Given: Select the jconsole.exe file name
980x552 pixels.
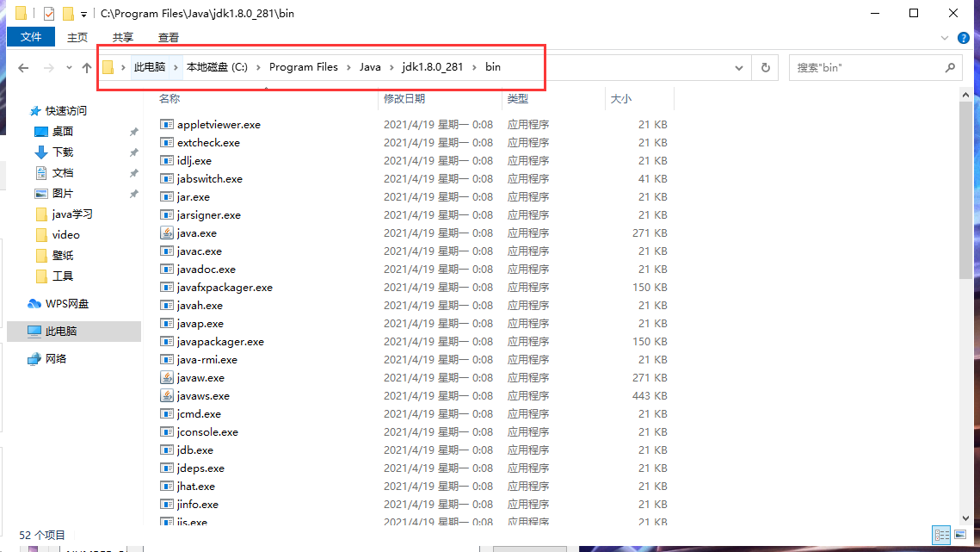Looking at the screenshot, I should 207,431.
